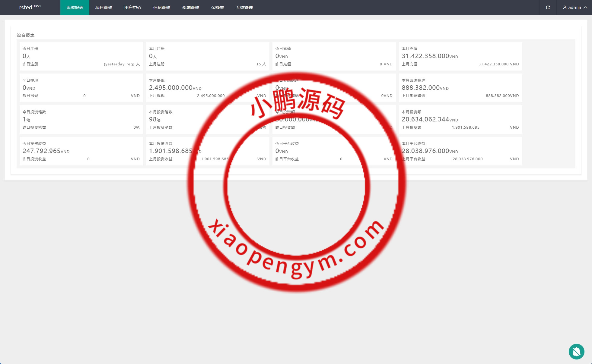Open the 用户中心 menu

click(x=133, y=8)
